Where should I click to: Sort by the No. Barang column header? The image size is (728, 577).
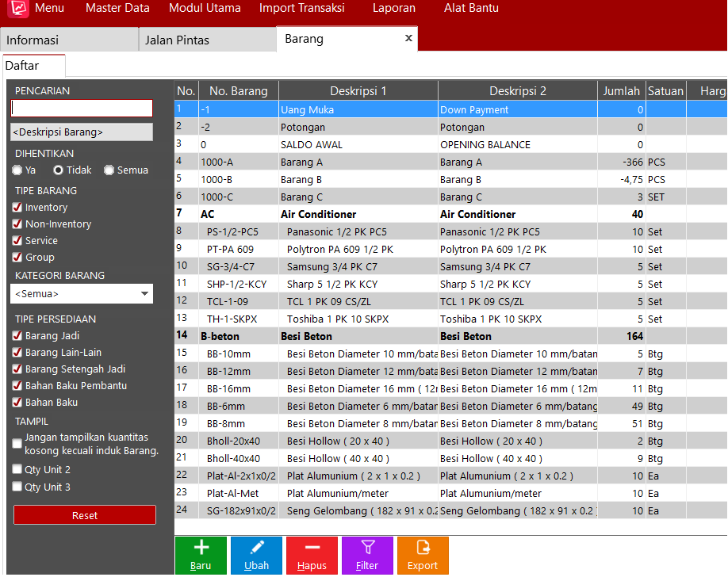pos(239,91)
